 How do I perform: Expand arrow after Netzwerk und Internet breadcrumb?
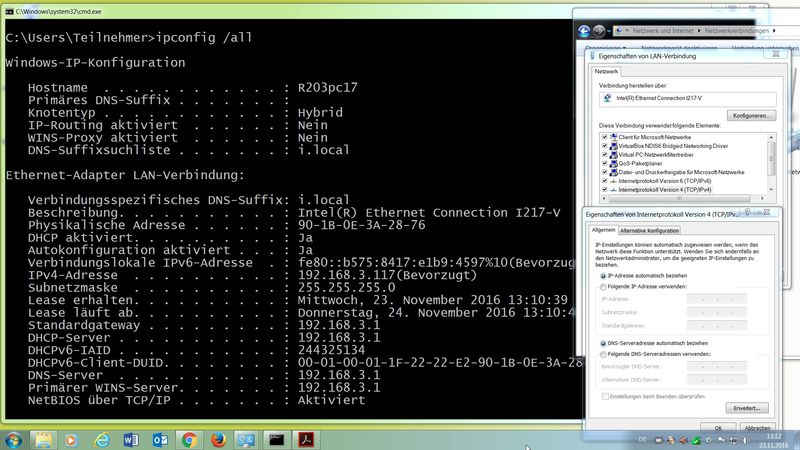point(699,31)
